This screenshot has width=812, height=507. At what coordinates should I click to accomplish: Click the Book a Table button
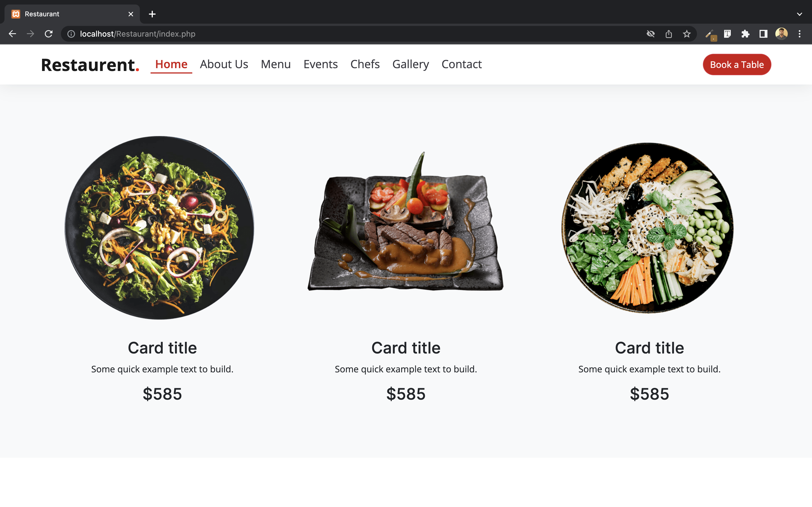pos(737,65)
